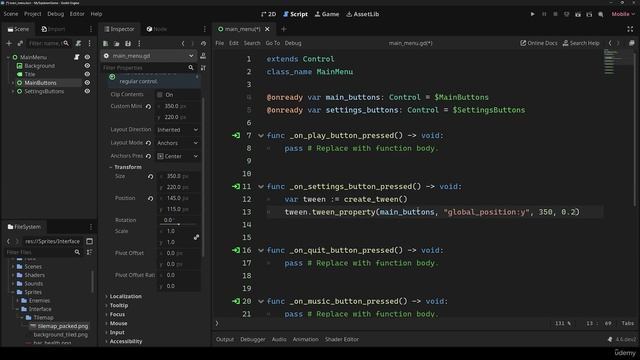Toggle FileSystem split mode icon
The height and width of the screenshot is (360, 640).
click(x=89, y=241)
